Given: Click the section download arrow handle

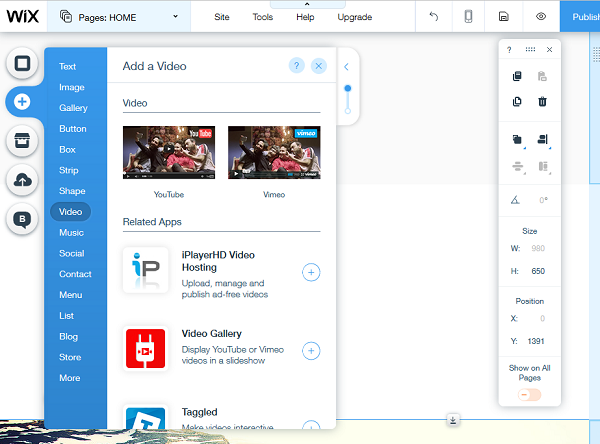Looking at the screenshot, I should click(453, 420).
